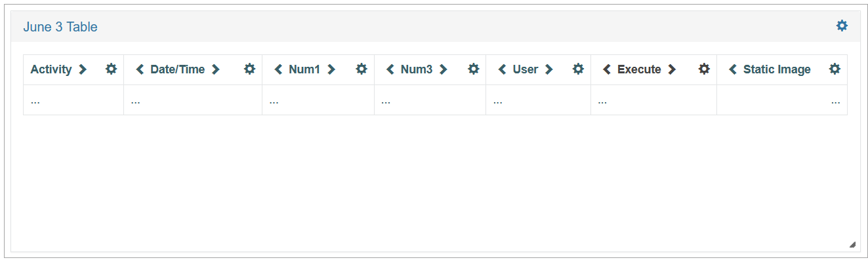Move the User column right
This screenshot has height=260, width=868.
[x=548, y=69]
